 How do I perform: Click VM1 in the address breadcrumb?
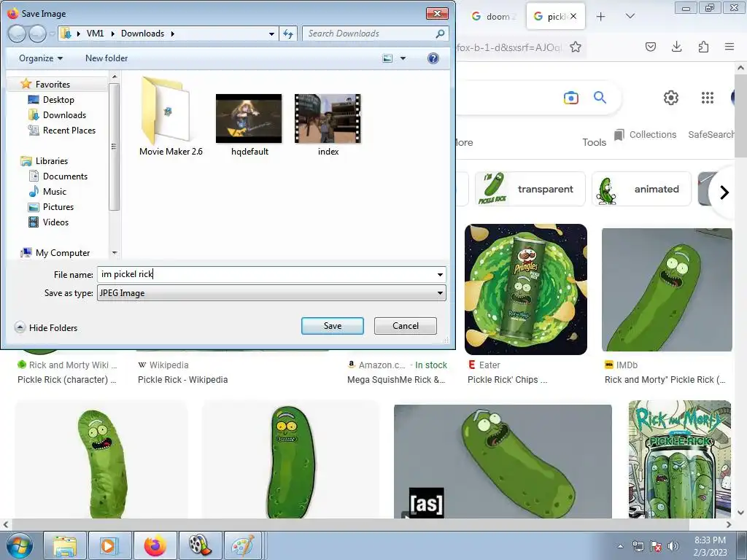tap(95, 34)
